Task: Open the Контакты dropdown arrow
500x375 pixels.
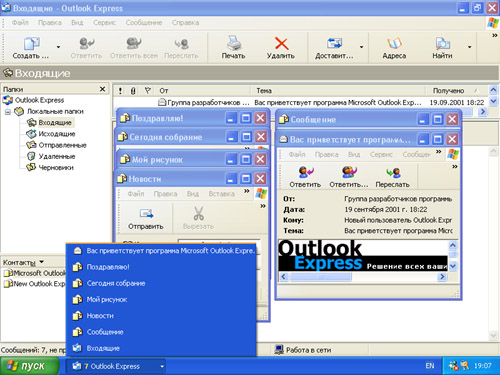Action: coord(42,262)
